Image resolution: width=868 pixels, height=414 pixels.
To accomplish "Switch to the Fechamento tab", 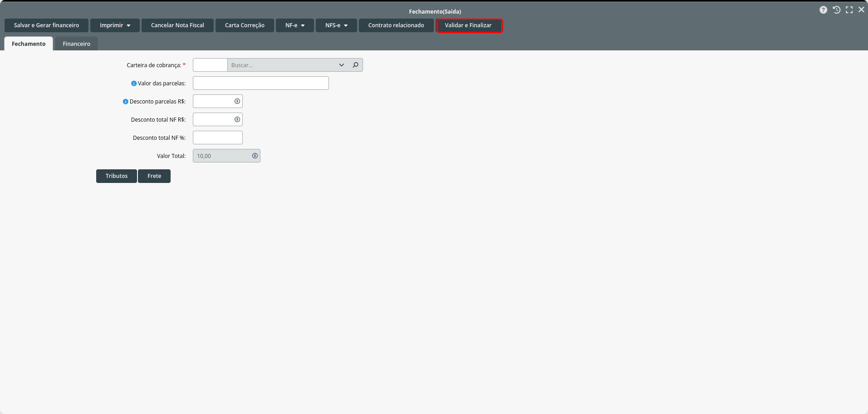I will click(x=29, y=44).
